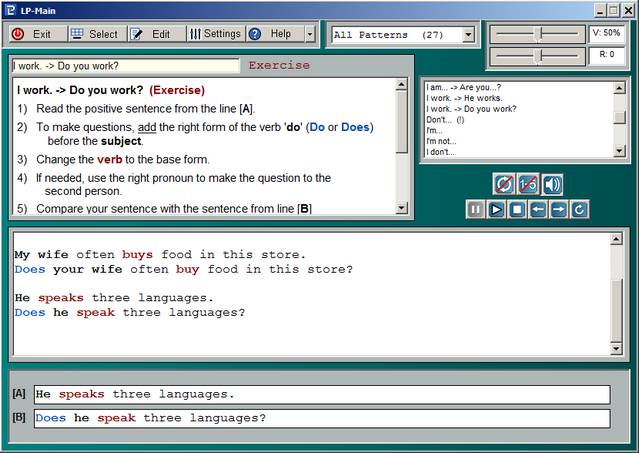
Task: Close the LP-Main window
Action: pyautogui.click(x=628, y=11)
